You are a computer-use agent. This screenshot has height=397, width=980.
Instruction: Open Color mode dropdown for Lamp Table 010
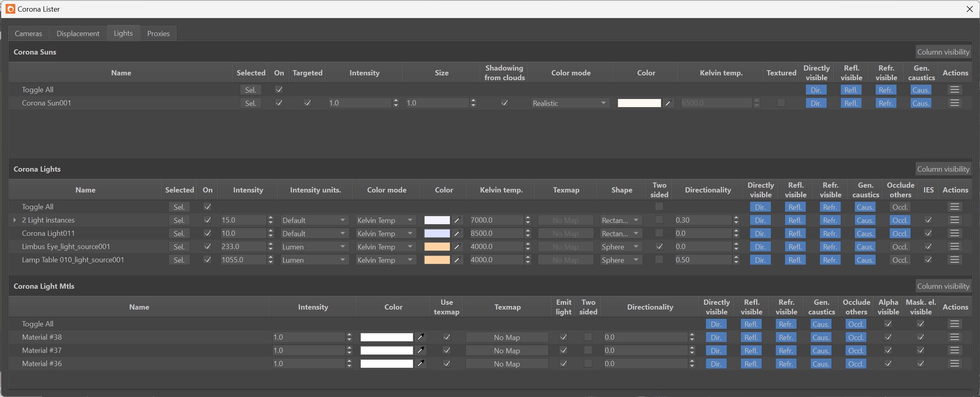(x=385, y=260)
